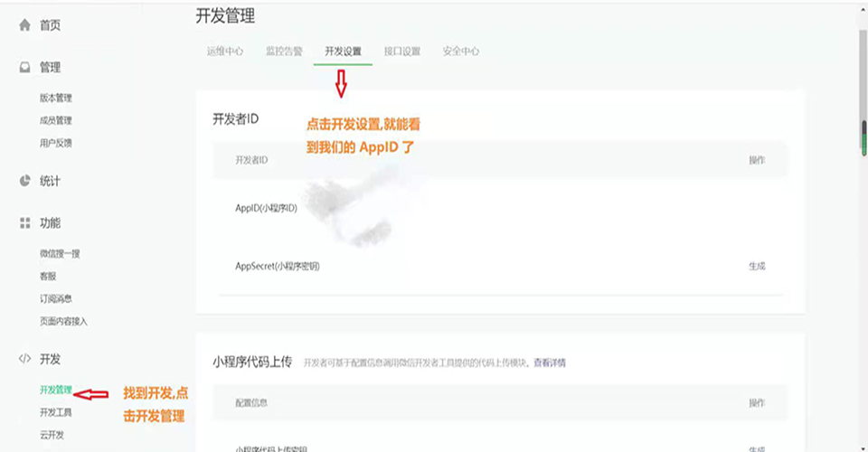Switch to the 运维中心 tab

pyautogui.click(x=225, y=52)
